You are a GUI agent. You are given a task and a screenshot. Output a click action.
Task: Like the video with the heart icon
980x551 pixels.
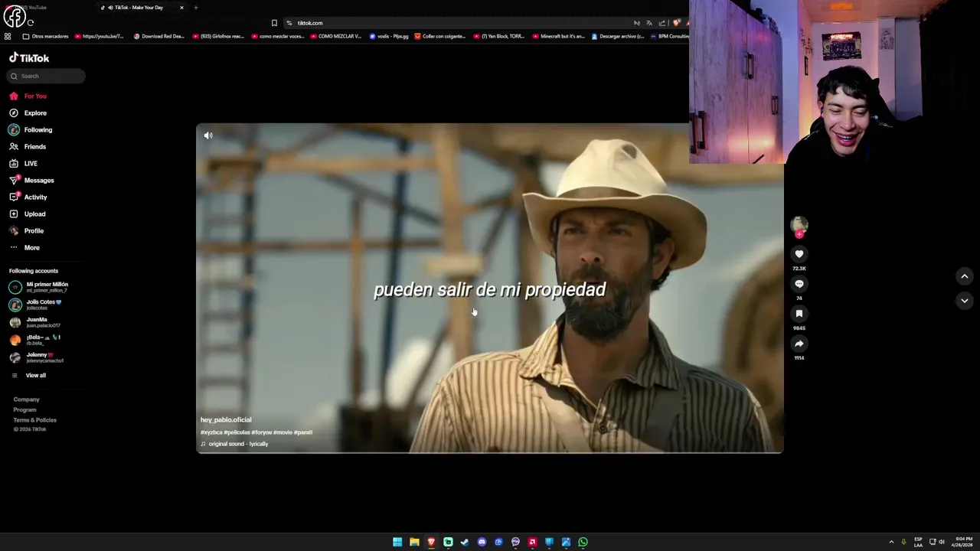click(x=799, y=254)
